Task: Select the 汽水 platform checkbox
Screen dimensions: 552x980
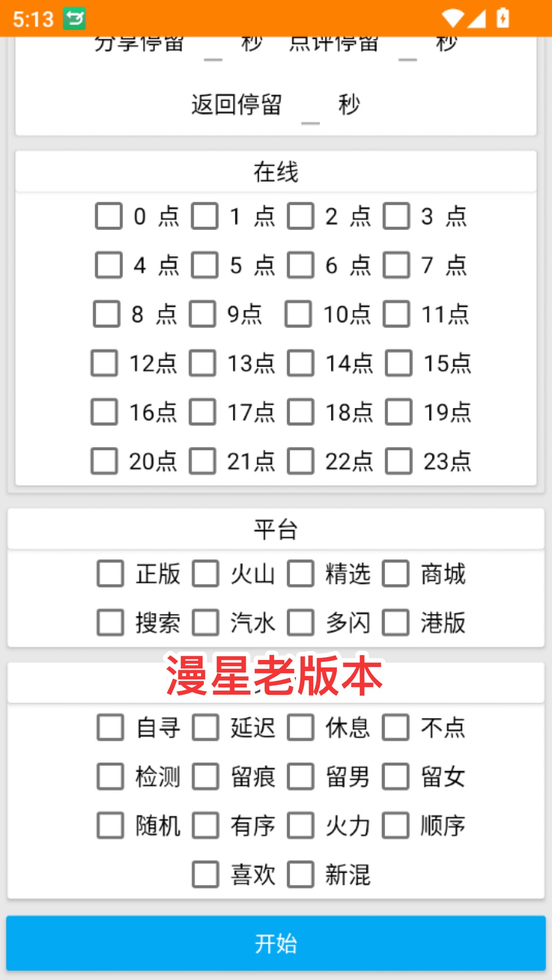Action: click(206, 623)
